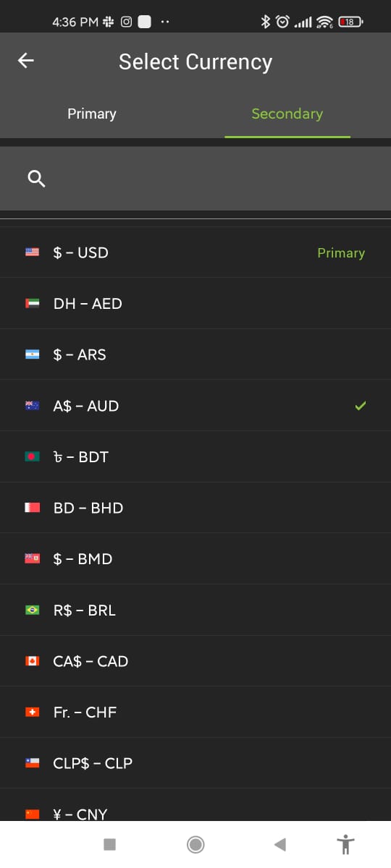Viewport: 391px width, 868px height.
Task: Tap the Bangladesh flag icon
Action: (32, 457)
